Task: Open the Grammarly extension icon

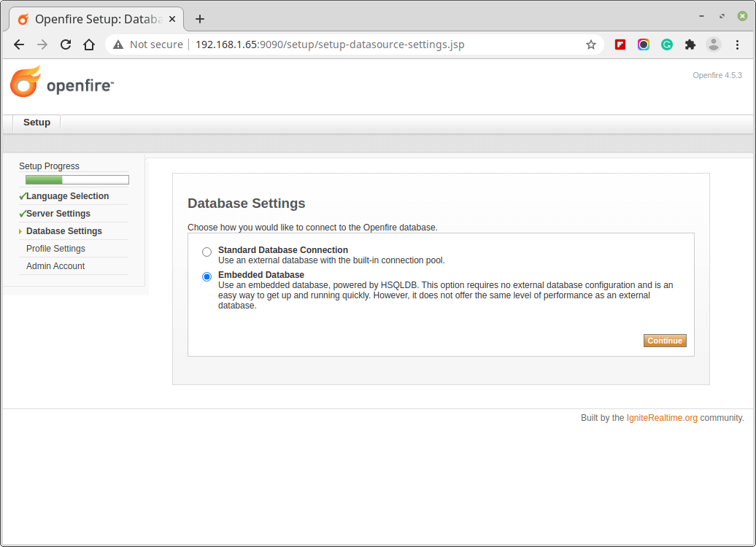Action: [x=667, y=44]
